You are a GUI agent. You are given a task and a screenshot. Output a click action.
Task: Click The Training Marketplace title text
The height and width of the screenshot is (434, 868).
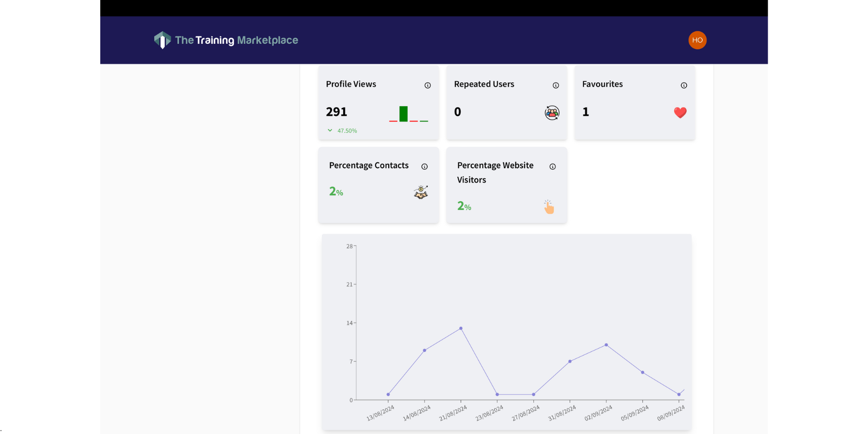pos(236,40)
